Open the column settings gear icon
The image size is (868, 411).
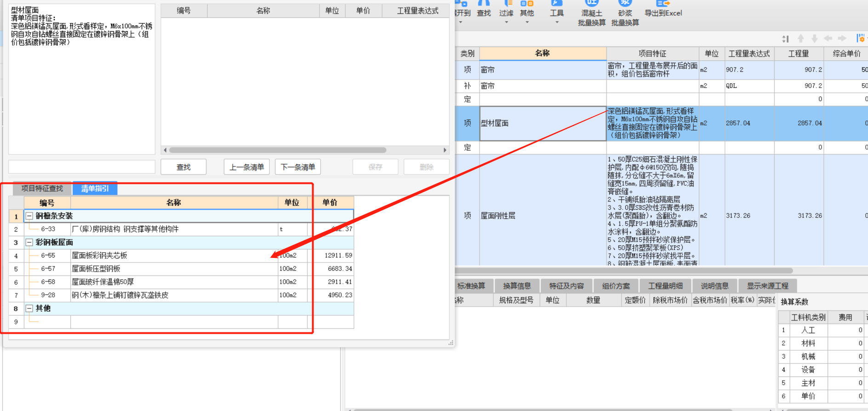coord(861,38)
